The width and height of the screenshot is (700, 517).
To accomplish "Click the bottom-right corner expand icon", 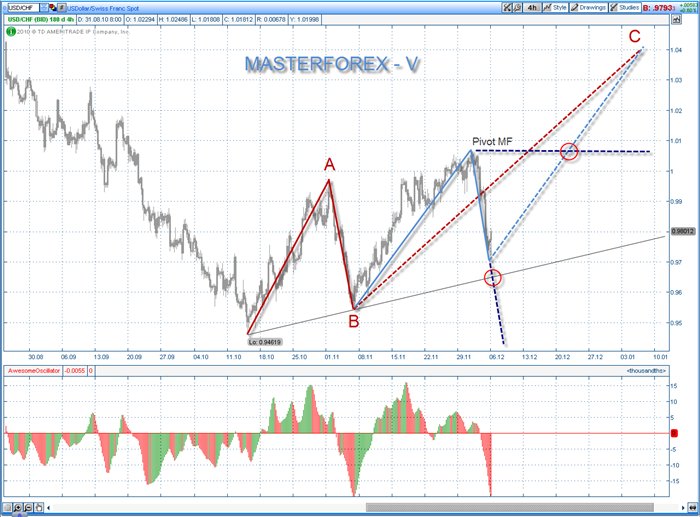I will click(693, 508).
